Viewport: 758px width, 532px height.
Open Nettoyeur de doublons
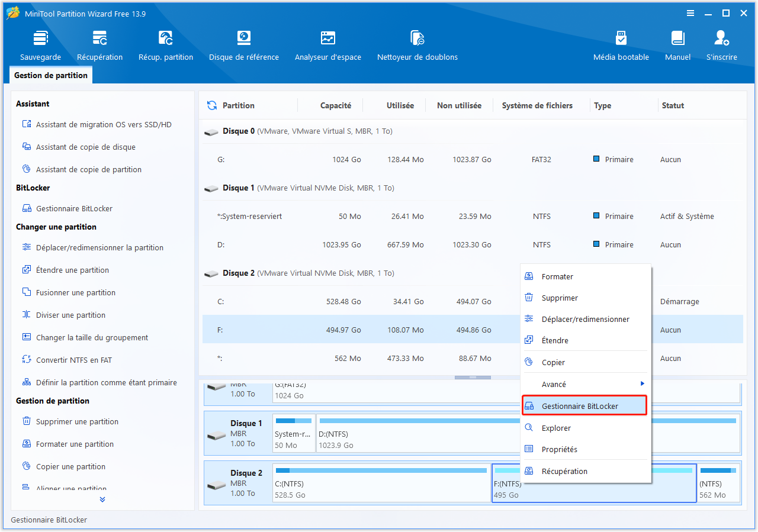[417, 46]
